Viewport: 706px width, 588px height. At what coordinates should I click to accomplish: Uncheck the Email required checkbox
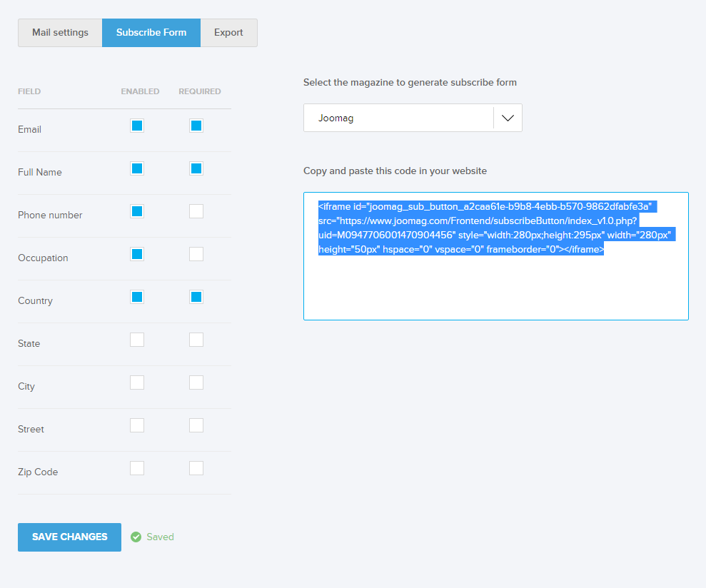[196, 126]
